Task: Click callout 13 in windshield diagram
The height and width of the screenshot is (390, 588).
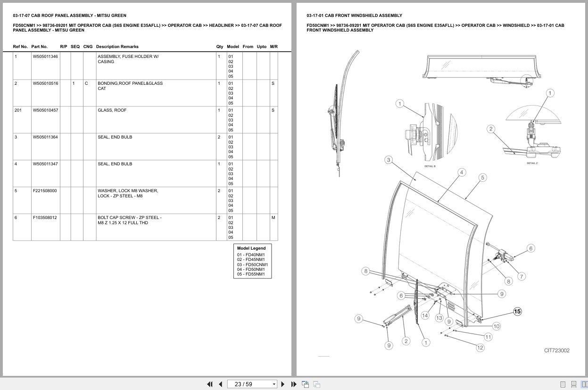Action: pos(439,318)
